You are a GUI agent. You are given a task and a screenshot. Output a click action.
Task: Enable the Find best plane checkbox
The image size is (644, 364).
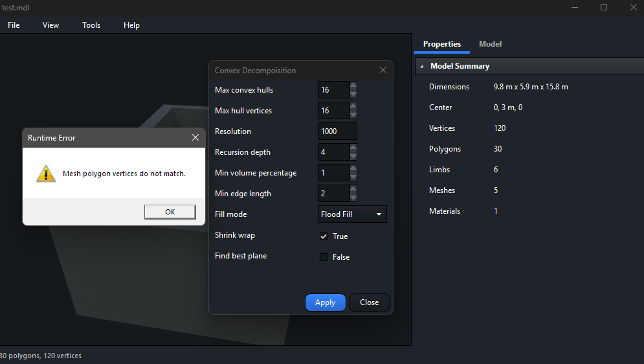[x=324, y=257]
